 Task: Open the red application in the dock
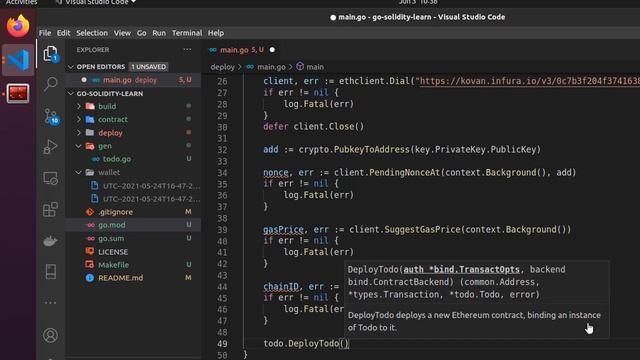[x=18, y=93]
